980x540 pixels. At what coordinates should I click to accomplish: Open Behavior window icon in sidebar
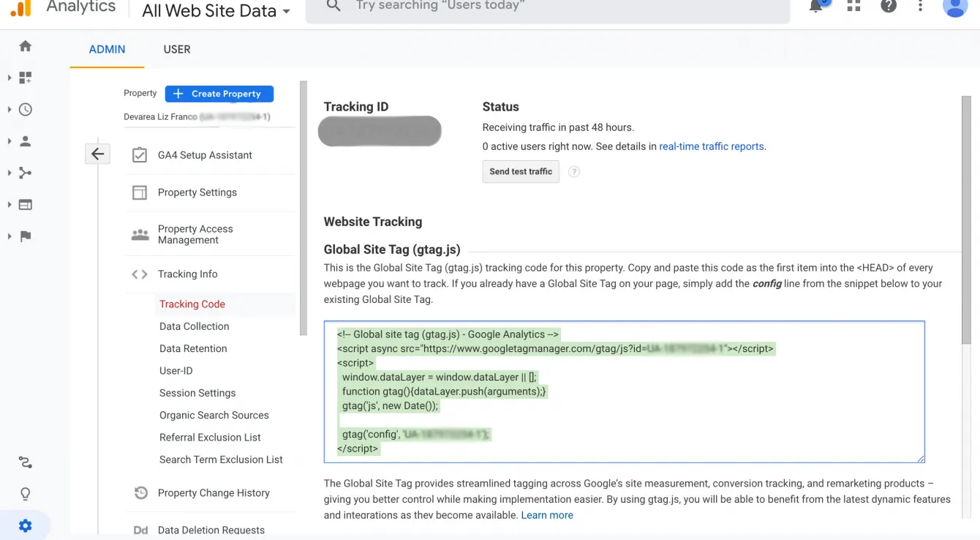[26, 205]
